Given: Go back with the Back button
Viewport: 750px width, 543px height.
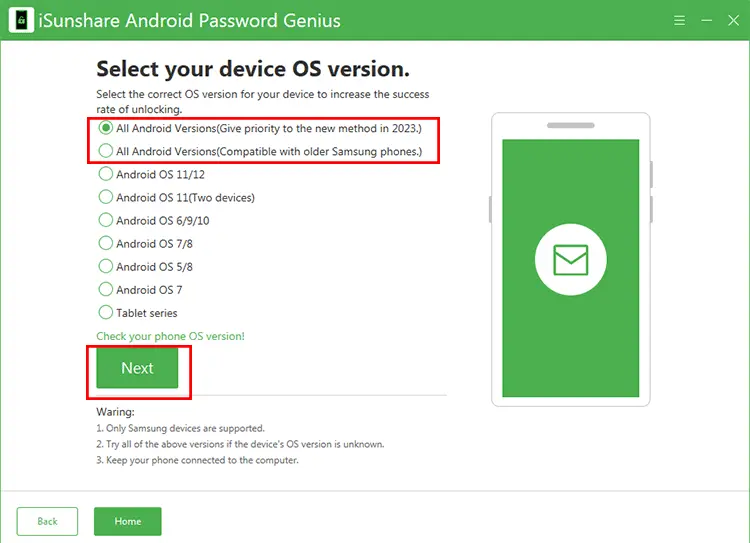Looking at the screenshot, I should (47, 521).
